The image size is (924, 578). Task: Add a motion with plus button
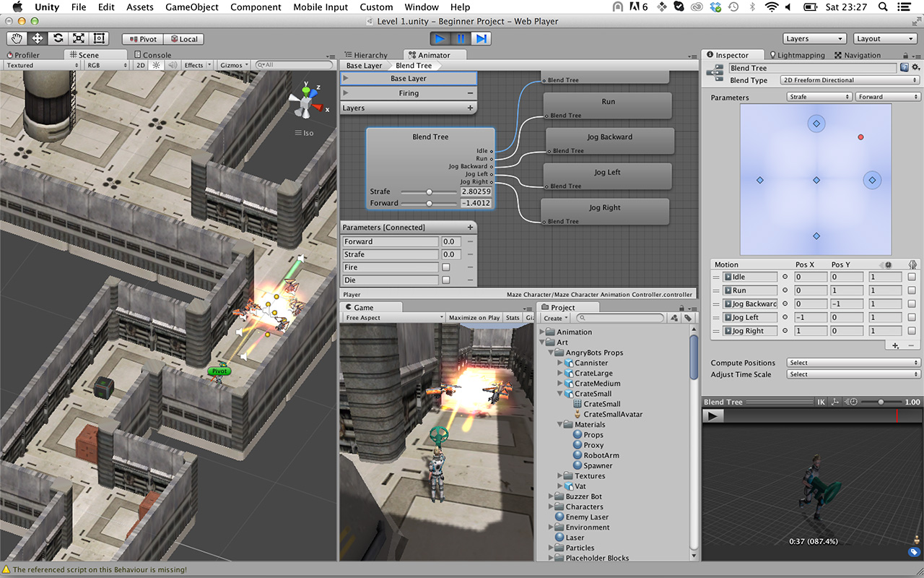pos(895,345)
